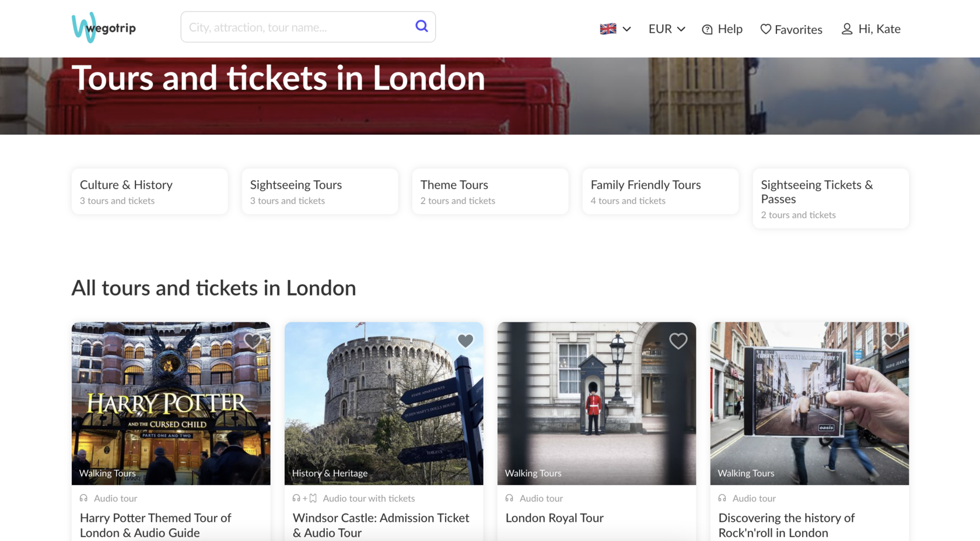The height and width of the screenshot is (541, 980).
Task: Open Discovering the history of Rock'n'roll link
Action: click(x=786, y=525)
